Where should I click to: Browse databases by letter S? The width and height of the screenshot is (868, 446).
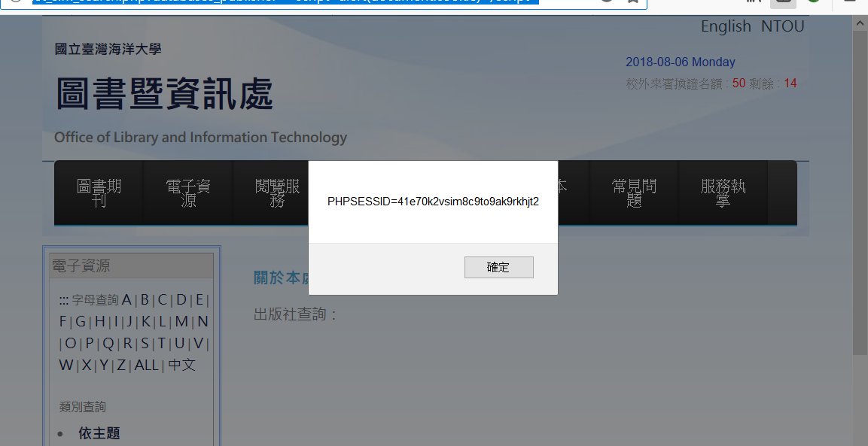(x=145, y=344)
